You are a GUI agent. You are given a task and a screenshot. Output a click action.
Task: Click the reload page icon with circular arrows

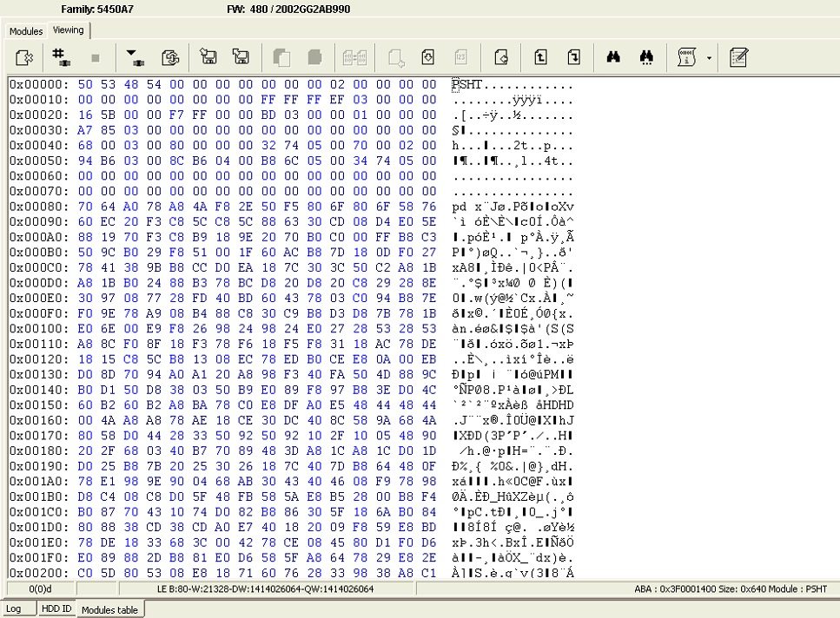point(169,57)
